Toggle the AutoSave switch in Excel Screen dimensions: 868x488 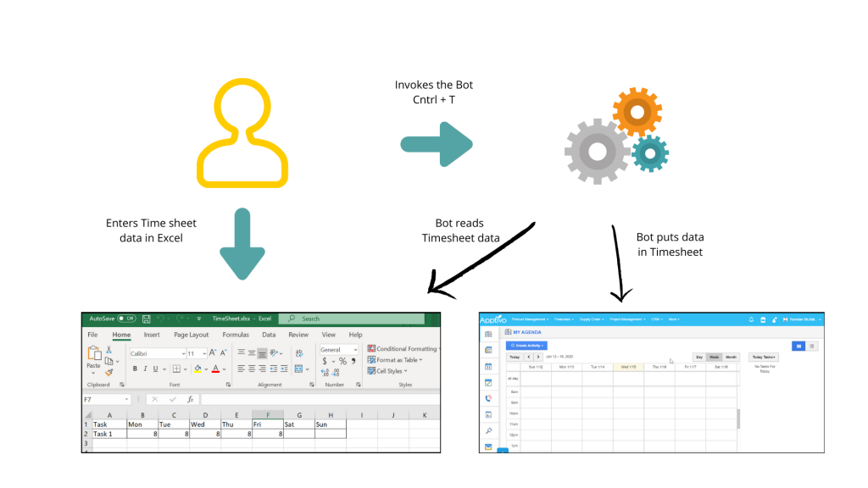[x=127, y=319]
